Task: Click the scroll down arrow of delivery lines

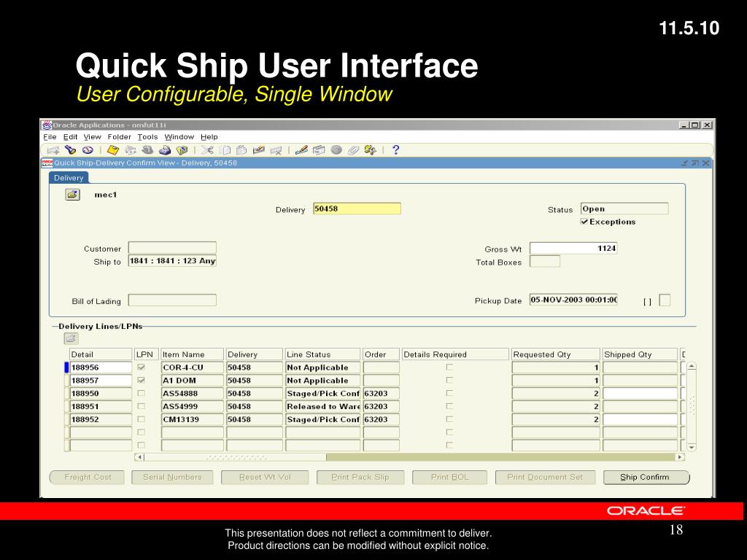Action: tap(692, 447)
